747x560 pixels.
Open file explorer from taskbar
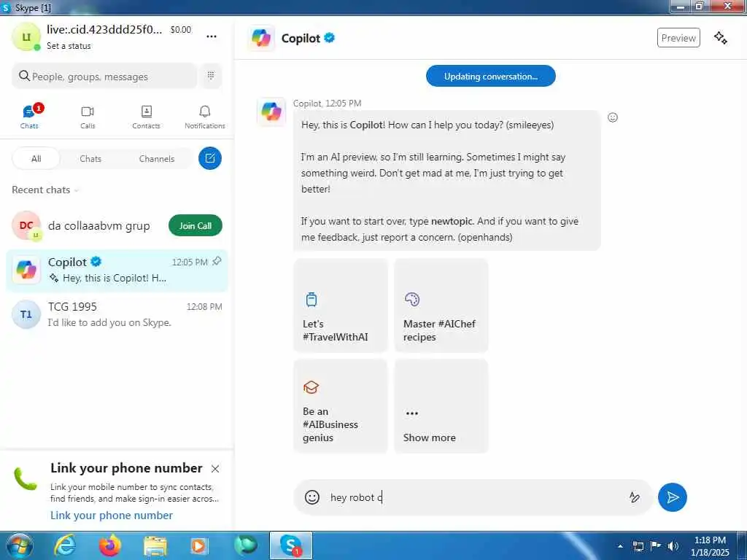pyautogui.click(x=155, y=545)
